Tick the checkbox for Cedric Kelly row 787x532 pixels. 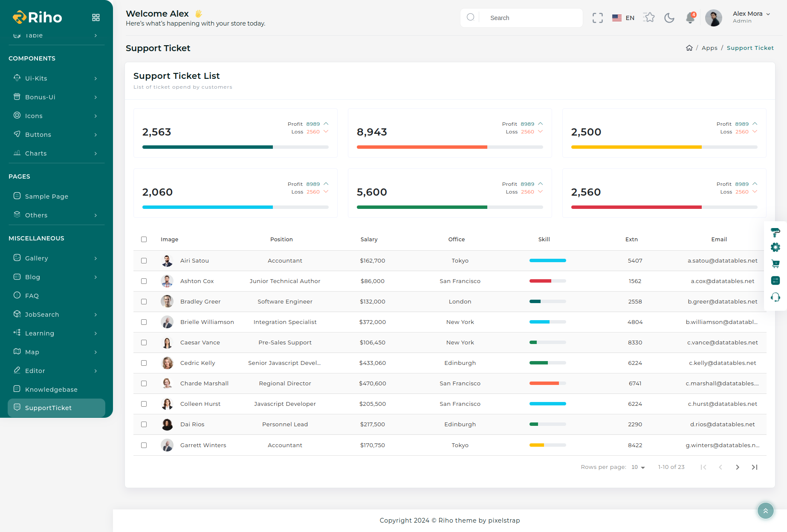(x=144, y=363)
